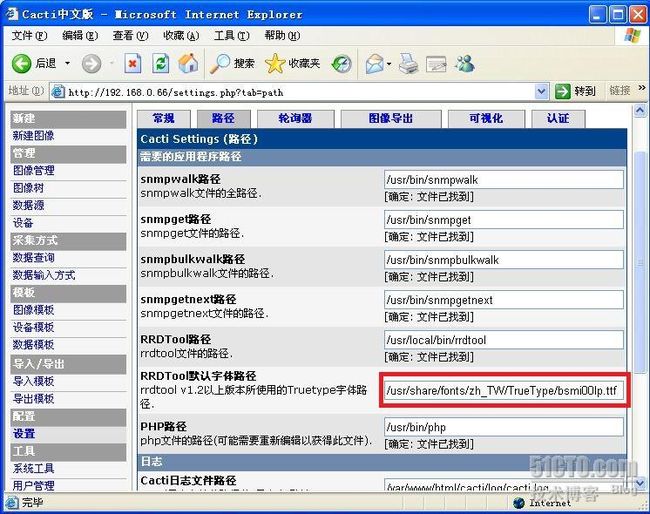Screen dimensions: 650x514
Task: Open the 查看(V) menu
Action: point(131,36)
